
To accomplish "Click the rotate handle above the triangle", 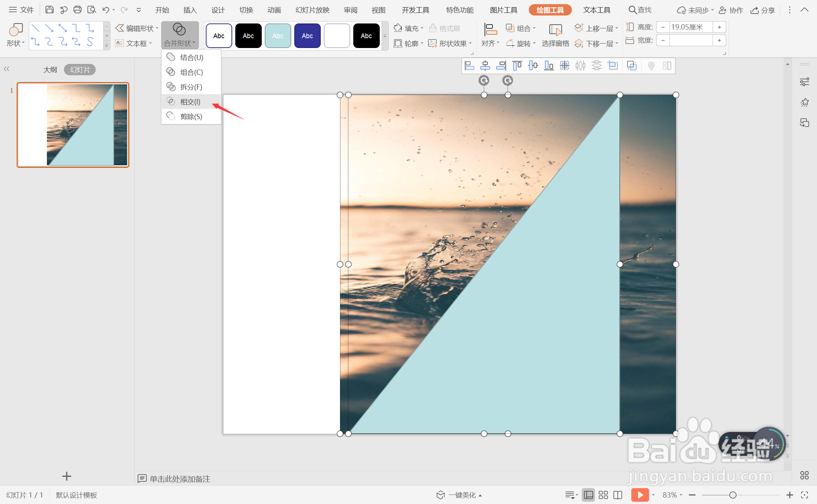I will [x=484, y=80].
